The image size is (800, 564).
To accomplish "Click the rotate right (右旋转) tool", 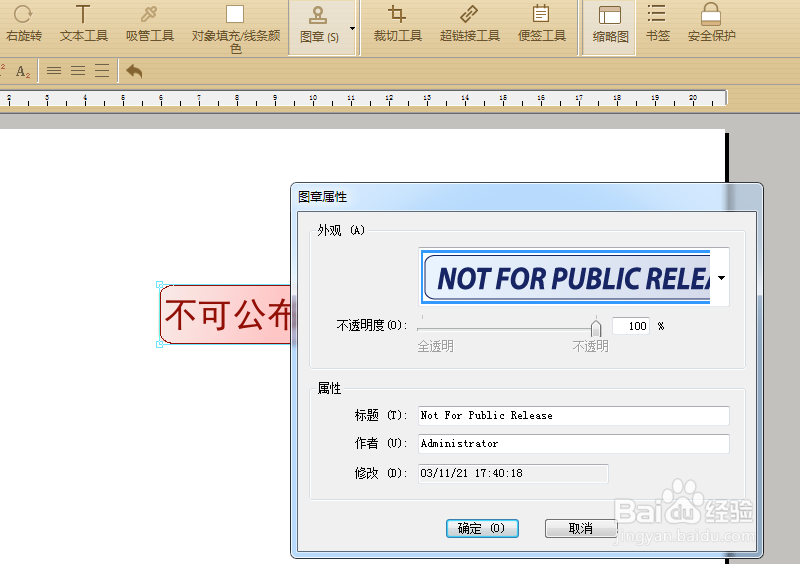I will point(23,23).
